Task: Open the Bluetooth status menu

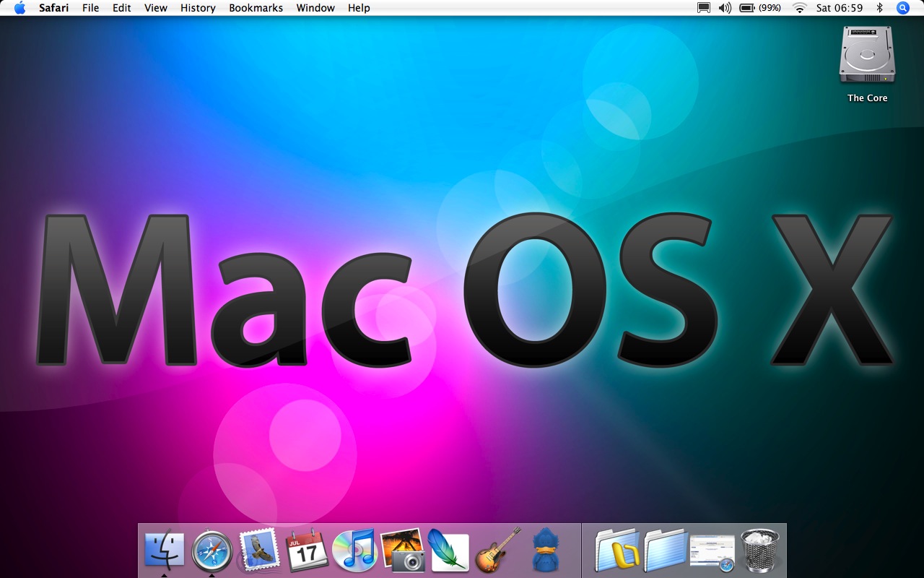Action: (x=880, y=8)
